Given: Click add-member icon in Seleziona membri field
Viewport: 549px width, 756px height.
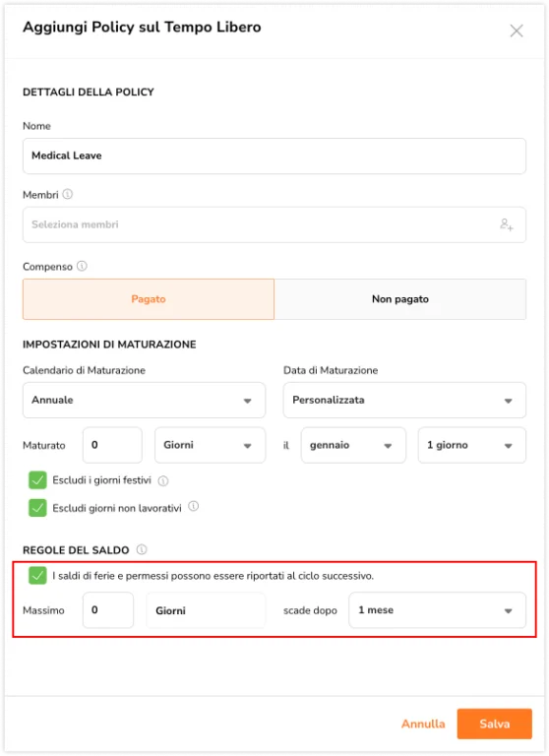Looking at the screenshot, I should click(x=506, y=224).
